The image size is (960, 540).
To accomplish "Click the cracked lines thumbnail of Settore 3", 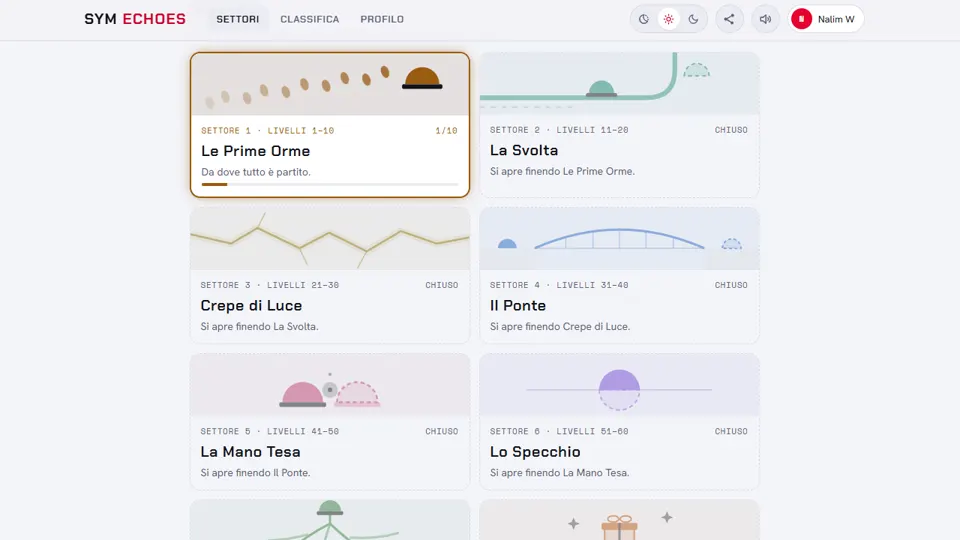I will [x=330, y=238].
